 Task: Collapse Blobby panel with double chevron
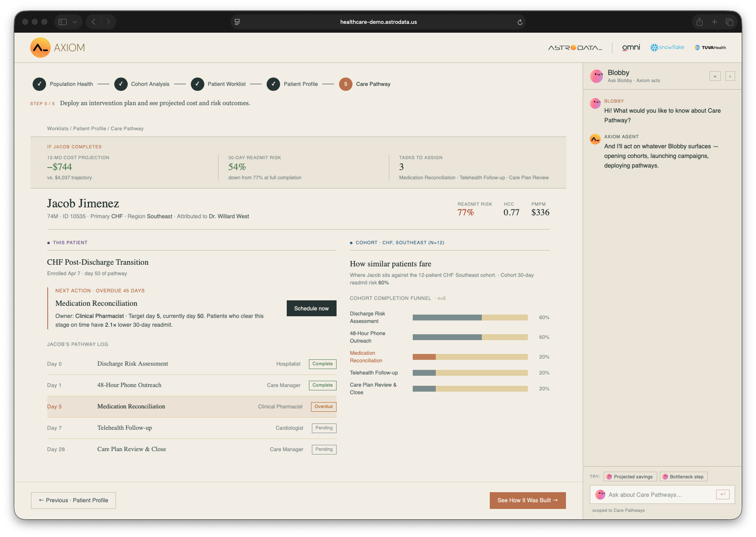(715, 76)
